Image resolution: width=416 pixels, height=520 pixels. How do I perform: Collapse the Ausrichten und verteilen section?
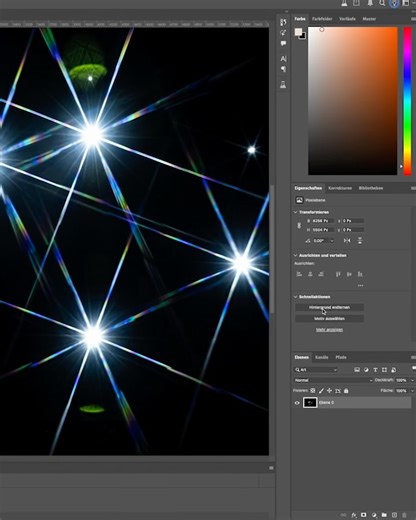(x=295, y=255)
